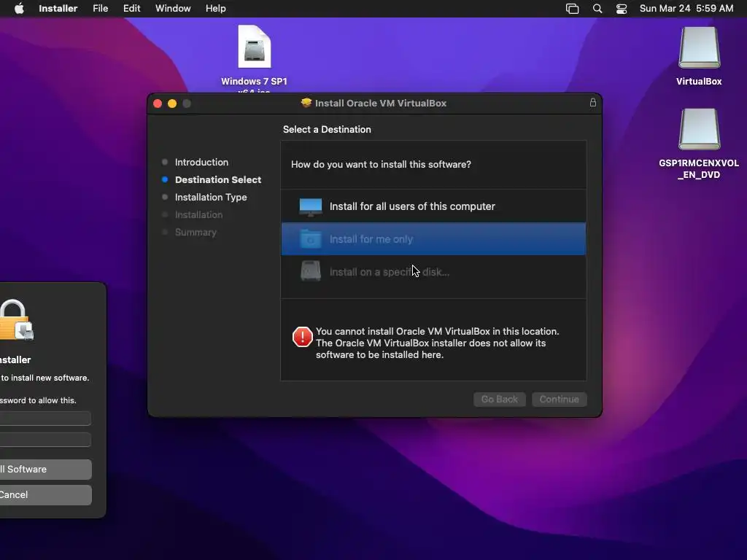Click the monitor icon beside all users option
Image resolution: width=747 pixels, height=560 pixels.
coord(311,206)
